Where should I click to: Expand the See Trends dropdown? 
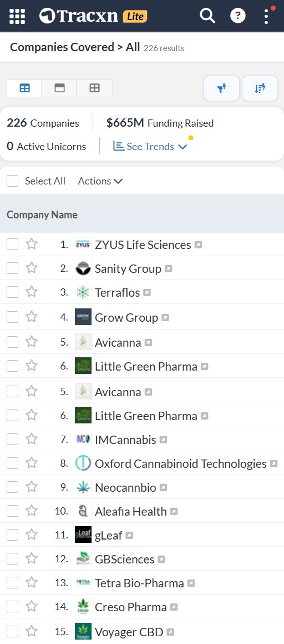(x=150, y=147)
